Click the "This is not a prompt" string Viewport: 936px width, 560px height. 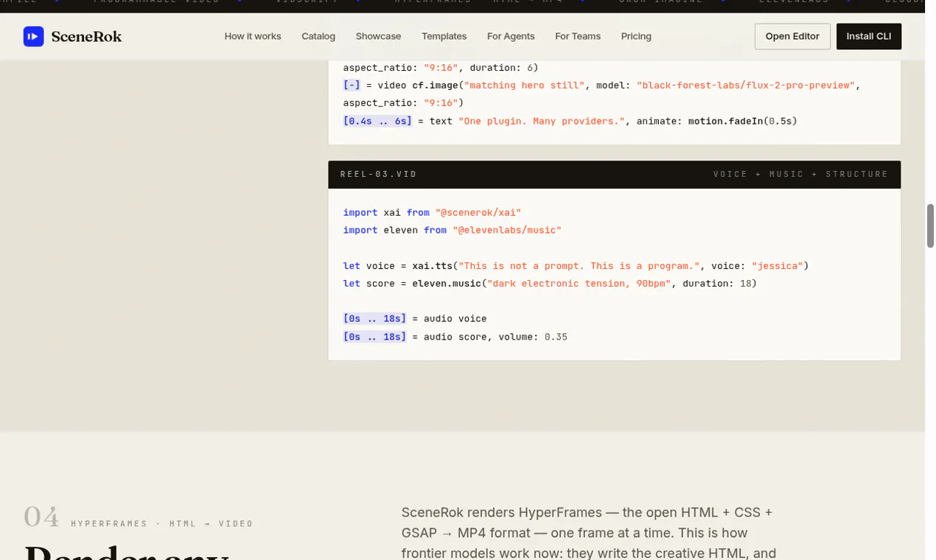579,265
